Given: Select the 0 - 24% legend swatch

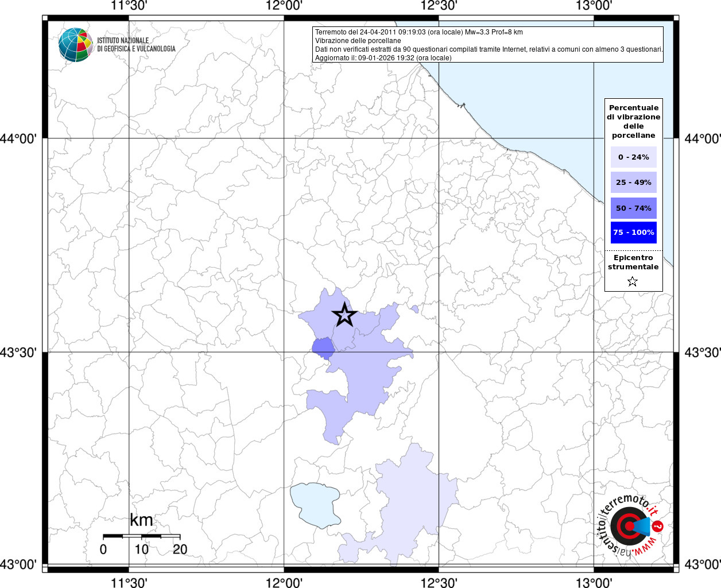Looking at the screenshot, I should (633, 157).
